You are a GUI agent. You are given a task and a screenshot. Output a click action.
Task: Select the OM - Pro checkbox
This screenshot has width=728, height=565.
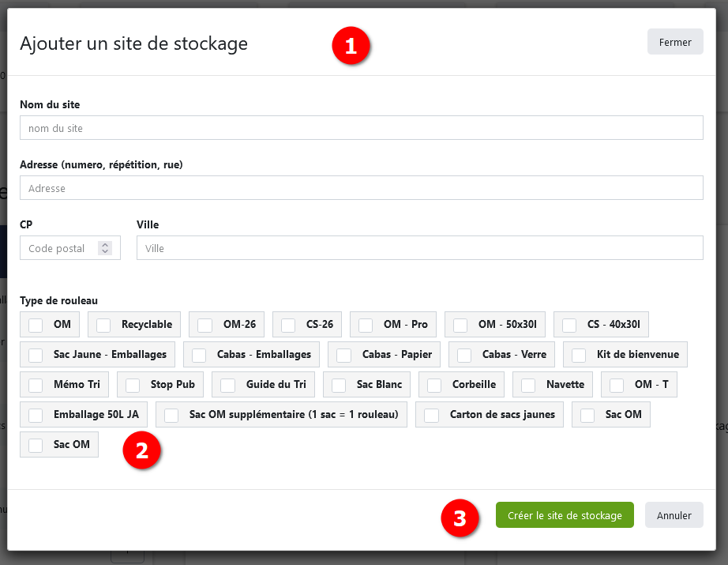point(366,325)
